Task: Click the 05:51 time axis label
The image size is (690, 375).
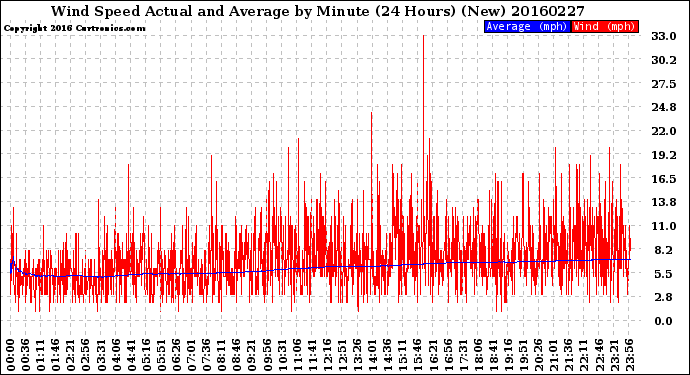Action: [x=161, y=355]
